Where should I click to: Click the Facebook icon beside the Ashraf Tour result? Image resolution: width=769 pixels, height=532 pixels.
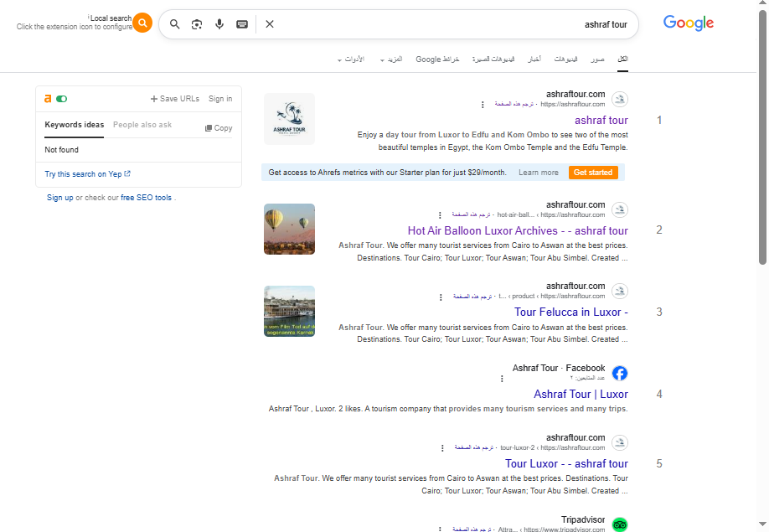(620, 373)
